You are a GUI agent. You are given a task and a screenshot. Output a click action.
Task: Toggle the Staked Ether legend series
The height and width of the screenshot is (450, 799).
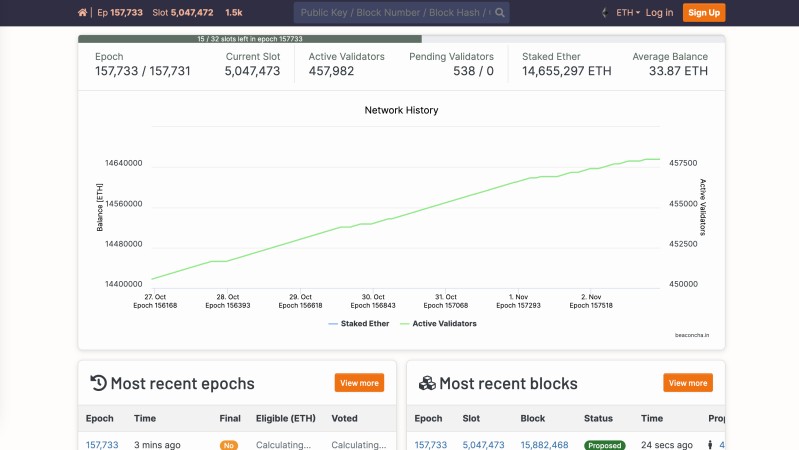click(x=358, y=324)
